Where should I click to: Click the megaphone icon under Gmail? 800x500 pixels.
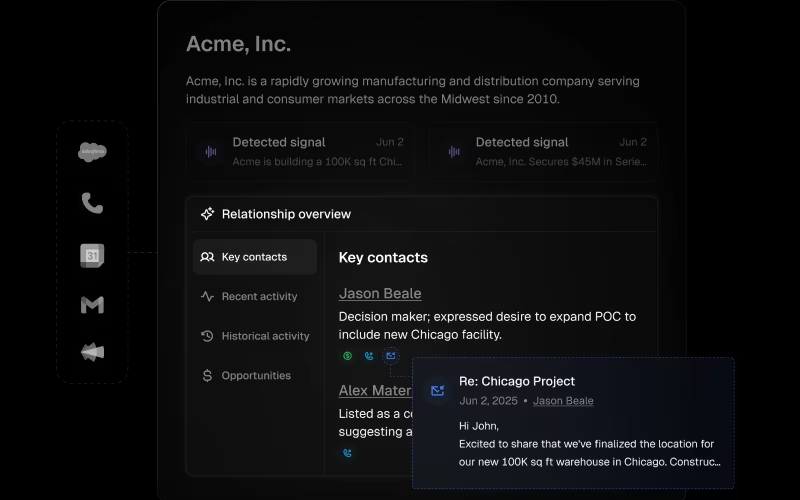point(92,352)
